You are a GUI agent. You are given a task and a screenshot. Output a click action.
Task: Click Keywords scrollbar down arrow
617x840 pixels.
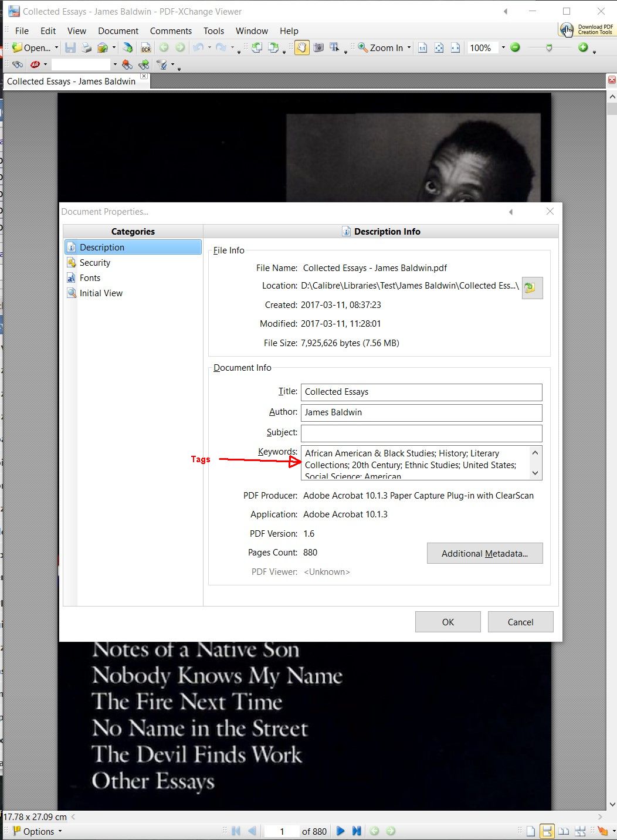pyautogui.click(x=535, y=473)
